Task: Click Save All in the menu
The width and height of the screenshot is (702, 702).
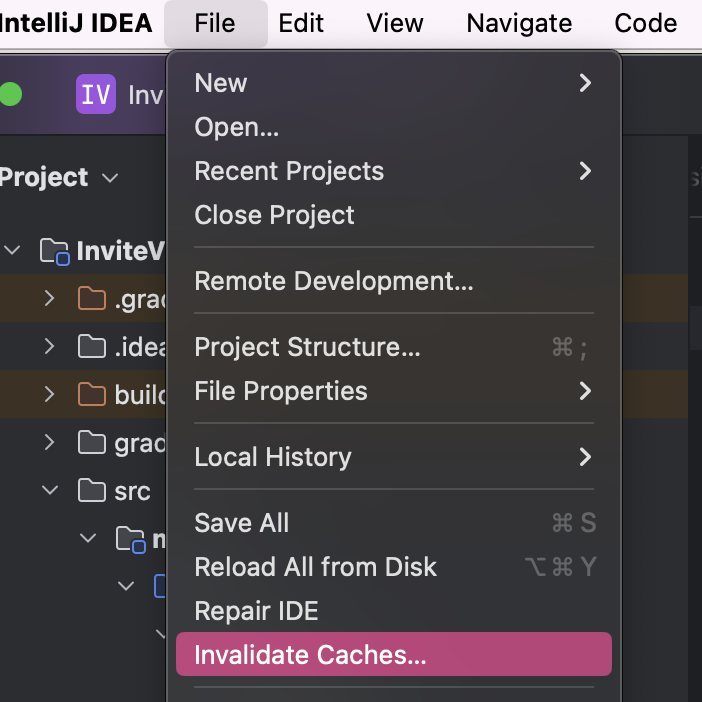Action: pyautogui.click(x=242, y=523)
